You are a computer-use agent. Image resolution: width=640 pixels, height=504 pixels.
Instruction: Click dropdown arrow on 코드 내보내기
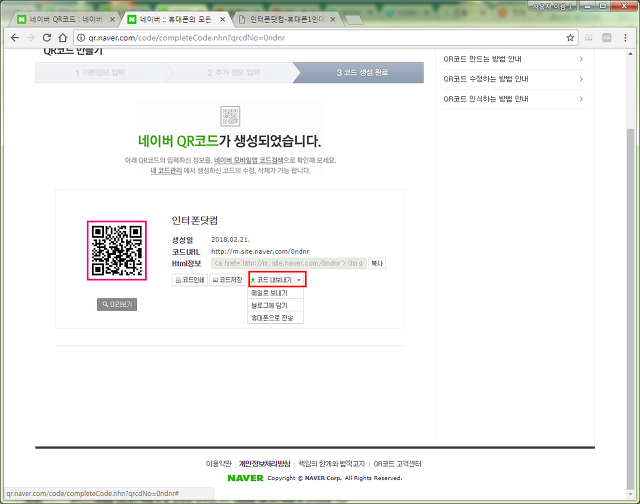[x=299, y=280]
